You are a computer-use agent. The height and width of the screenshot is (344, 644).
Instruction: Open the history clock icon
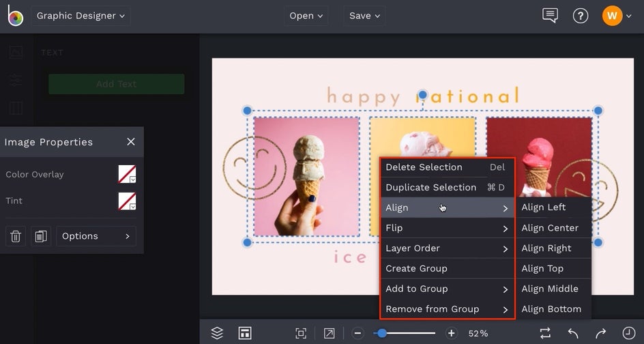tap(629, 333)
